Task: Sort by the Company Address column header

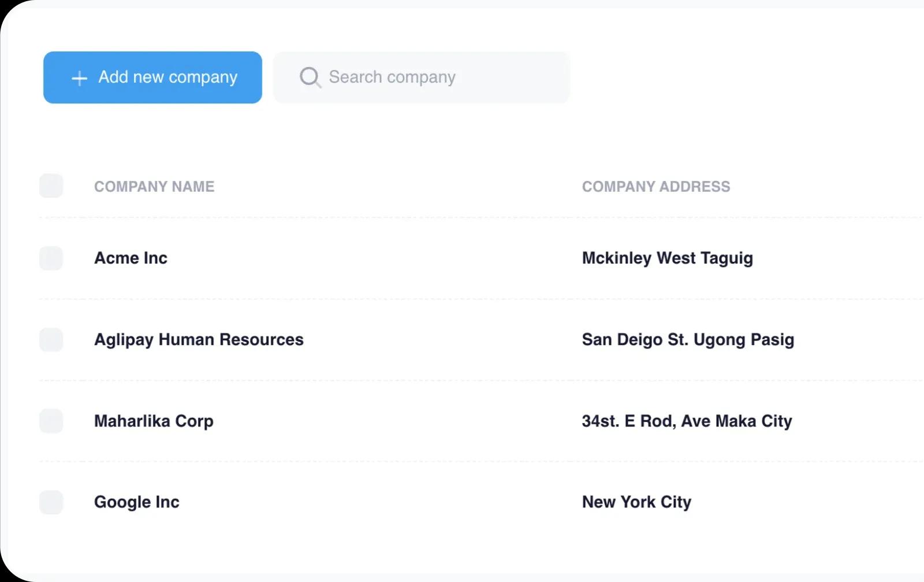Action: [x=655, y=187]
